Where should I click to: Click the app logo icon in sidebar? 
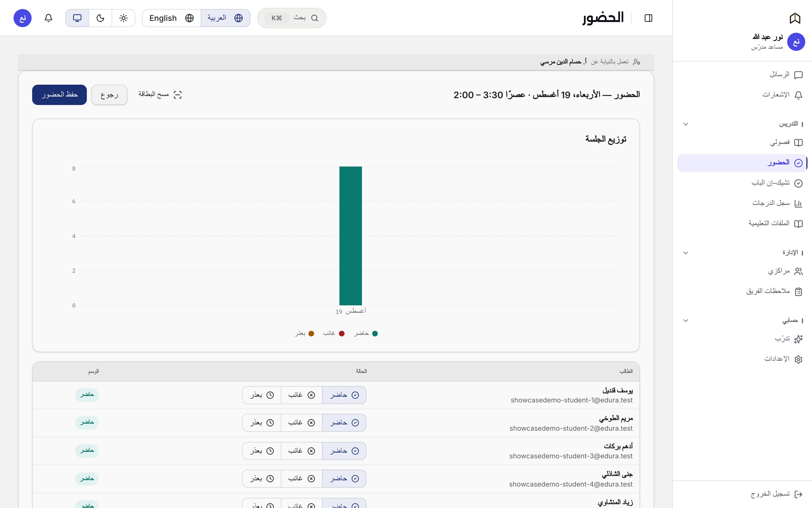pos(795,18)
